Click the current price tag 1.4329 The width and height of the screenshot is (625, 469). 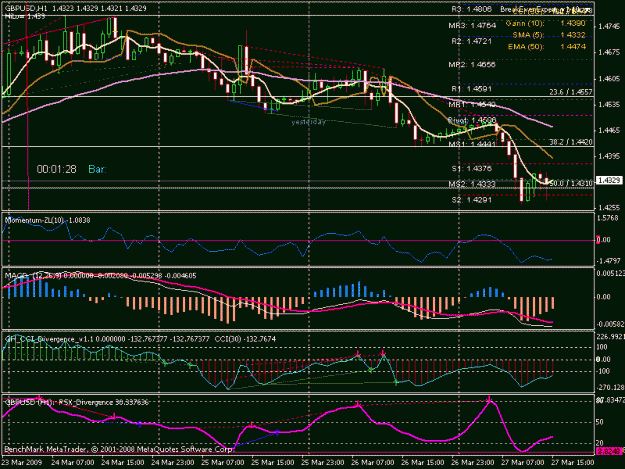[608, 181]
